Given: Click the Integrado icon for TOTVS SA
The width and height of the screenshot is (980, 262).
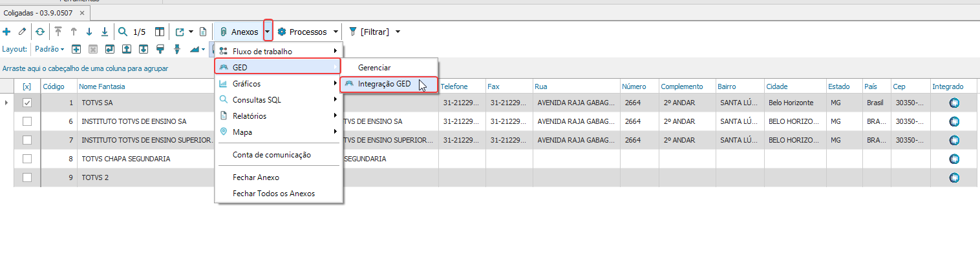Looking at the screenshot, I should point(953,103).
